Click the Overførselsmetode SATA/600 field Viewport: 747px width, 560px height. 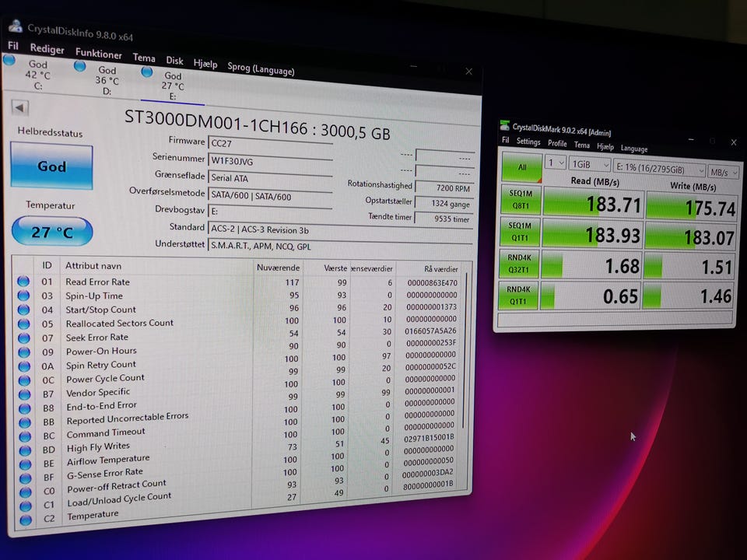[x=270, y=196]
